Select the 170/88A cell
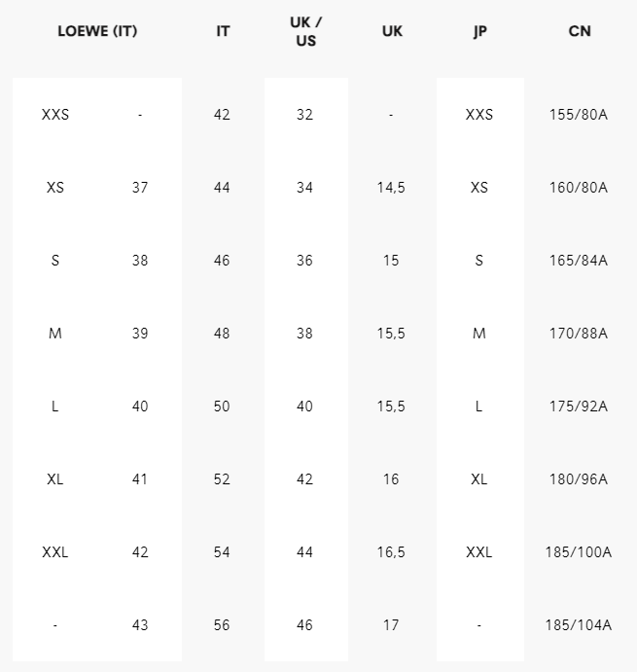The width and height of the screenshot is (637, 672). [x=579, y=334]
